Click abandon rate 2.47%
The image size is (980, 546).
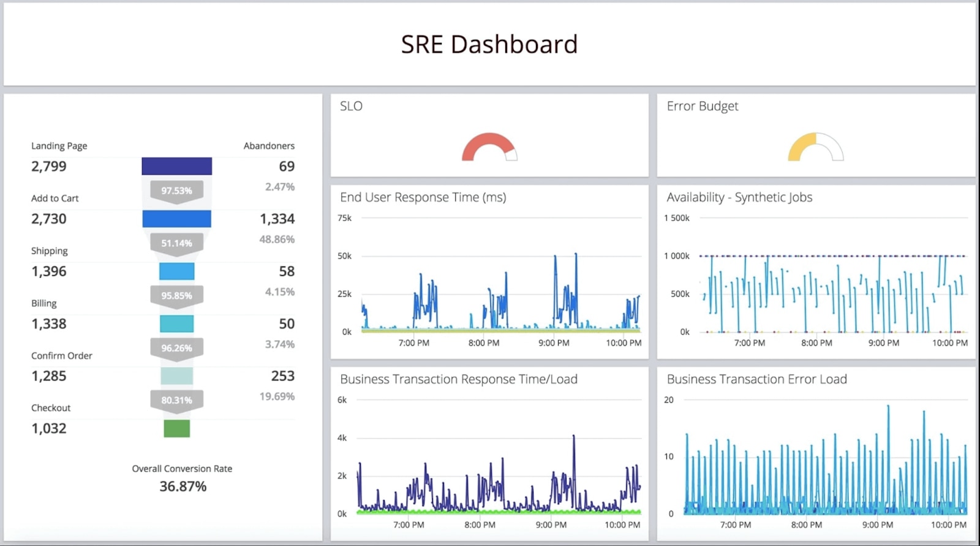pyautogui.click(x=280, y=187)
